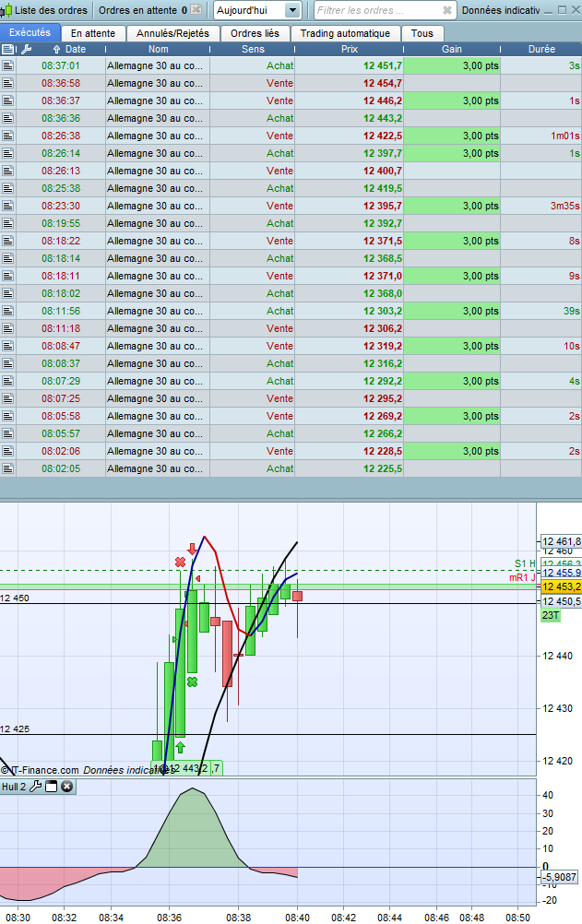This screenshot has width=582, height=924.
Task: Open details icon for the 08:08:47 order
Action: click(7, 346)
